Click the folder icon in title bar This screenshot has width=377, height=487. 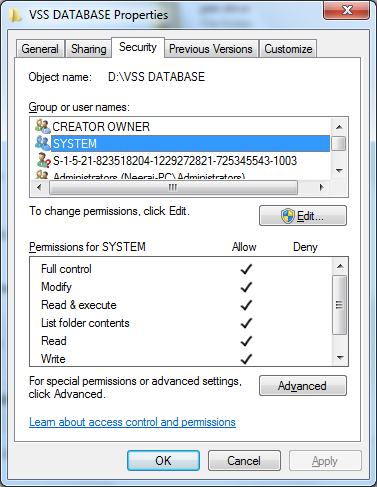[14, 15]
